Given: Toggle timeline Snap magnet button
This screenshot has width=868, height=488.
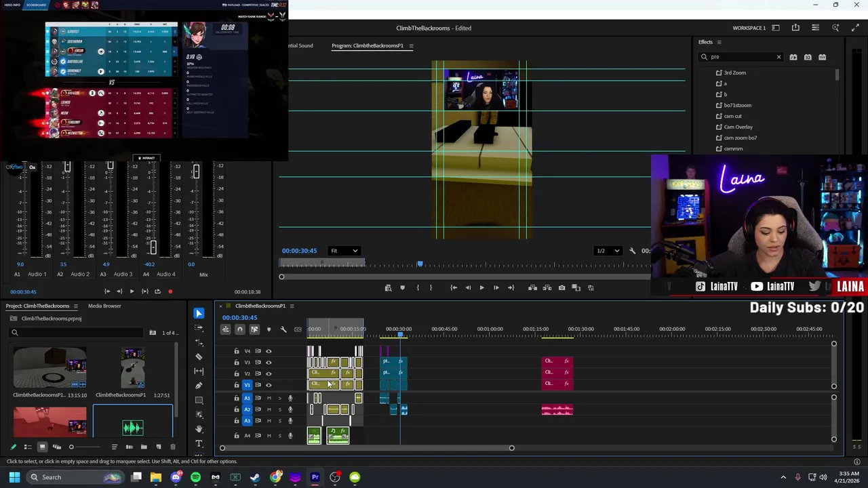Looking at the screenshot, I should click(x=239, y=329).
